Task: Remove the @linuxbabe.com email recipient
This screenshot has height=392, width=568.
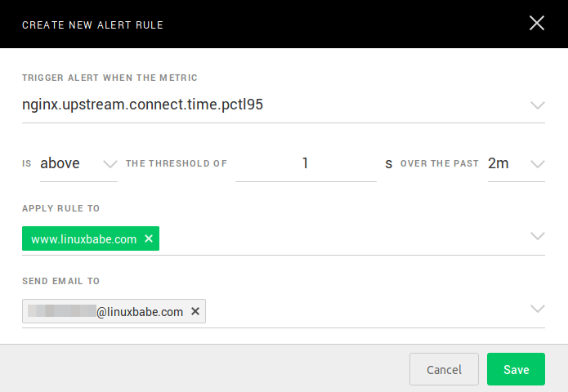Action: pos(195,311)
